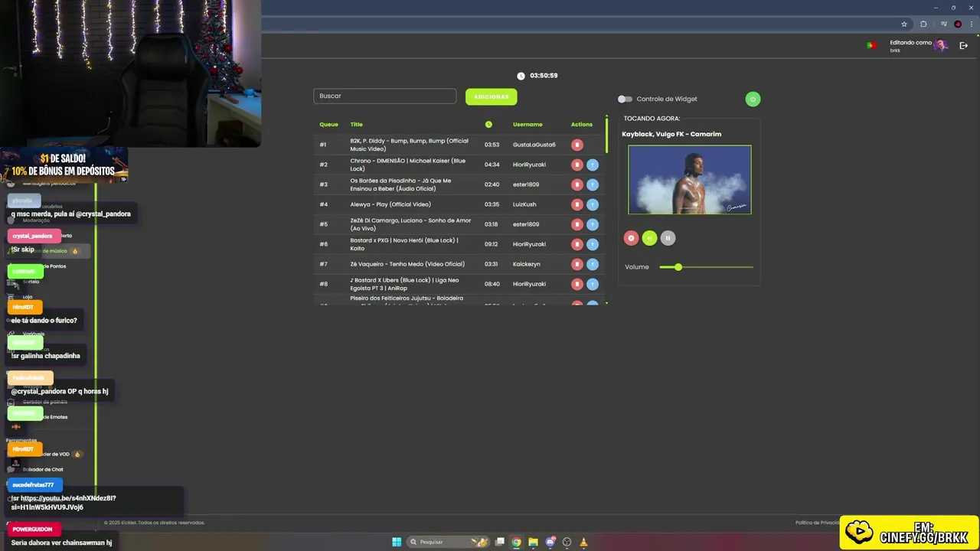The width and height of the screenshot is (980, 551).
Task: Delete queue item #2 Chrono - DIMENSÃO
Action: tap(577, 165)
